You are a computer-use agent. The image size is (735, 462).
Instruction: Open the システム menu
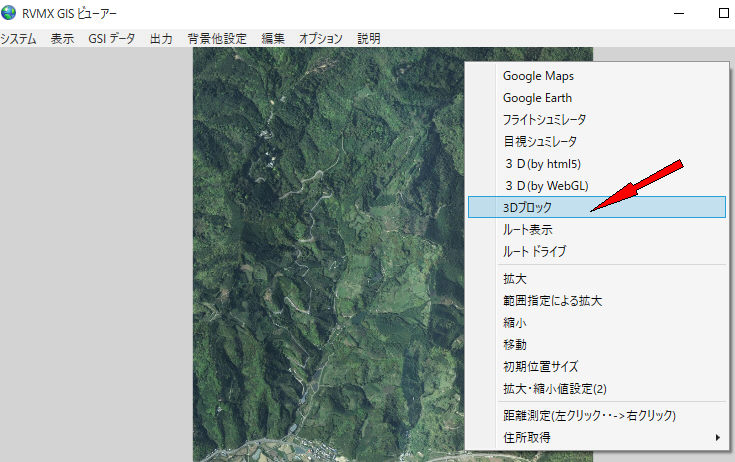(x=18, y=39)
